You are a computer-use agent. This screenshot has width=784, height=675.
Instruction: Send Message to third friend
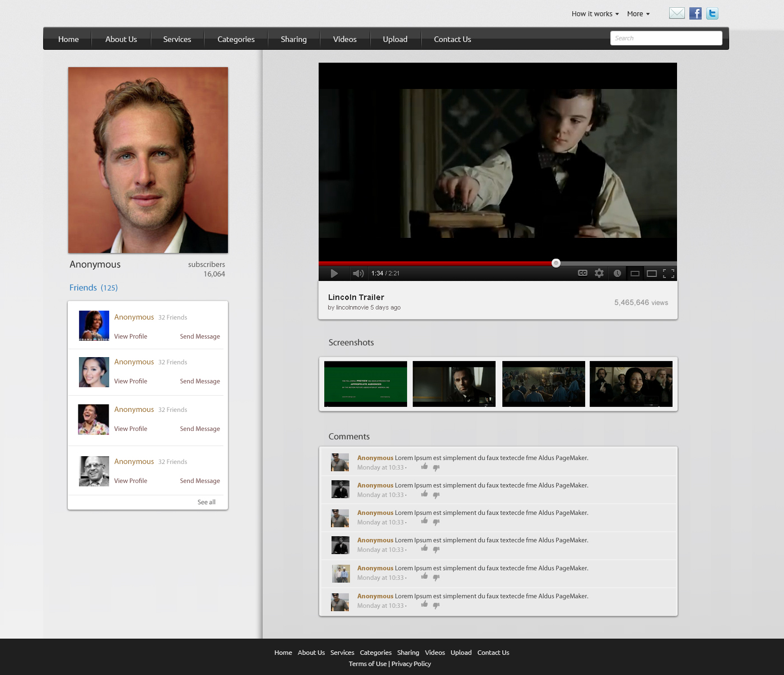tap(200, 429)
